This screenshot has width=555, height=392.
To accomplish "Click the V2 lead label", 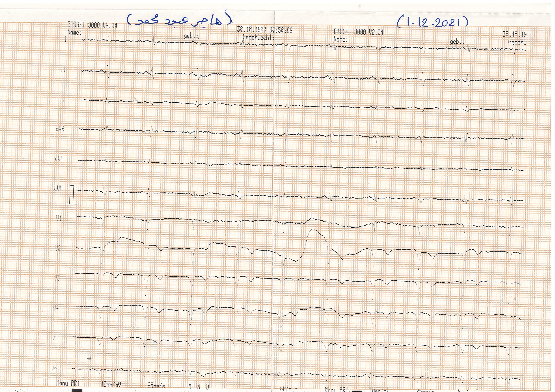I will (58, 248).
